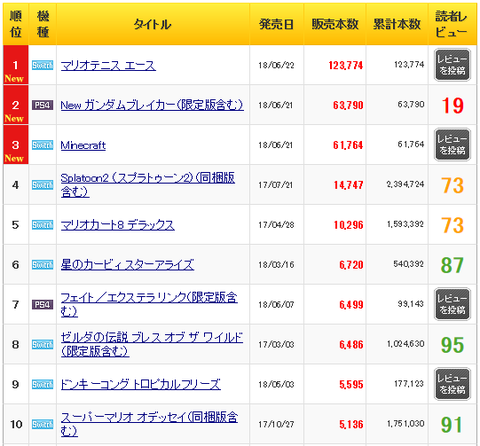
Task: Click the 順位 column header
Action: pyautogui.click(x=16, y=24)
